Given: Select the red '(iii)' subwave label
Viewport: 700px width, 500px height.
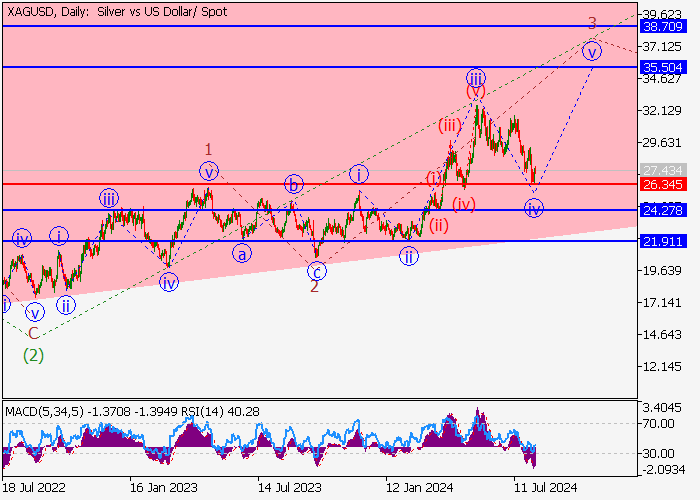Looking at the screenshot, I should pos(450,125).
